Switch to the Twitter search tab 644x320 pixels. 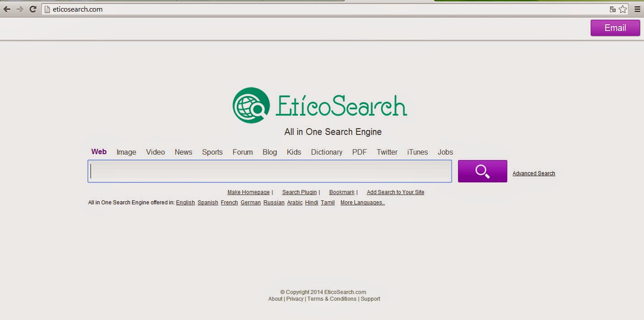point(387,152)
